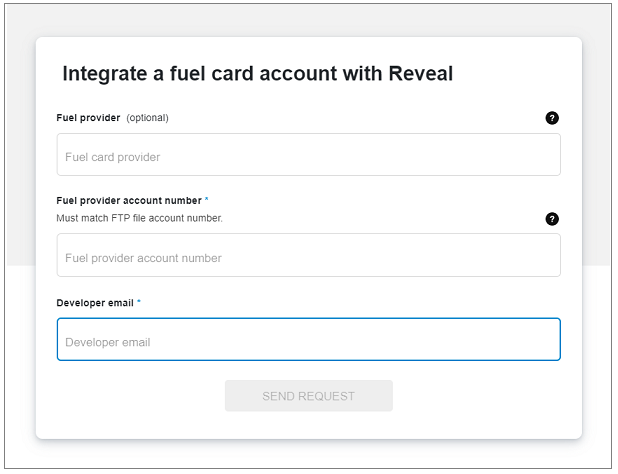This screenshot has width=618, height=474.
Task: Click the 'Developer email' label
Action: coord(95,303)
